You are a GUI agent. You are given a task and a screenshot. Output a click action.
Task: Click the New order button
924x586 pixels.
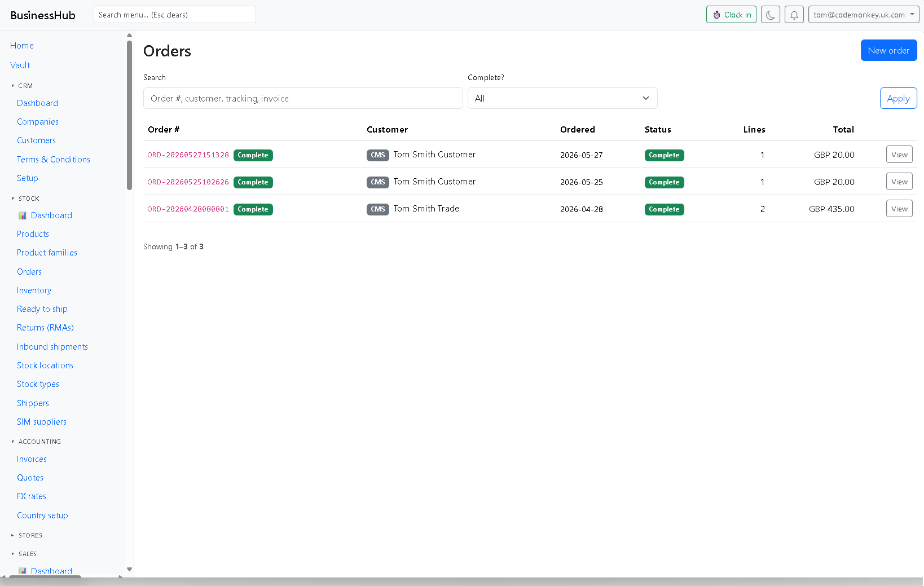point(888,50)
